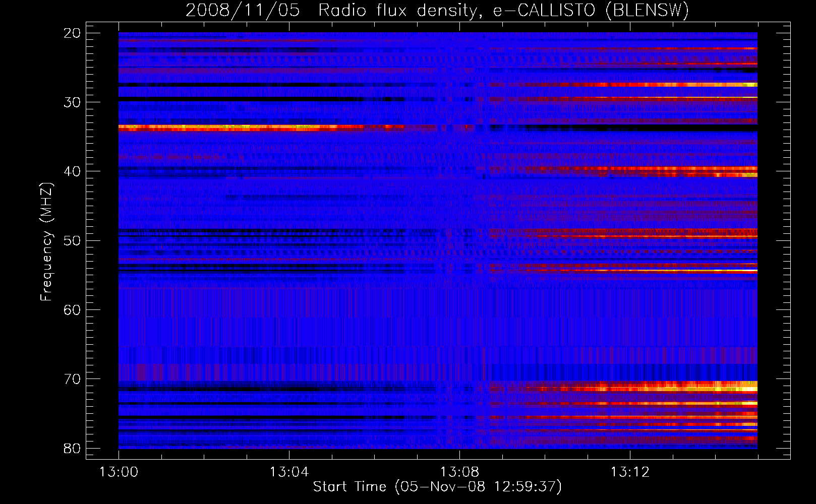Click the 30 MHz frequency tick label

(x=73, y=102)
